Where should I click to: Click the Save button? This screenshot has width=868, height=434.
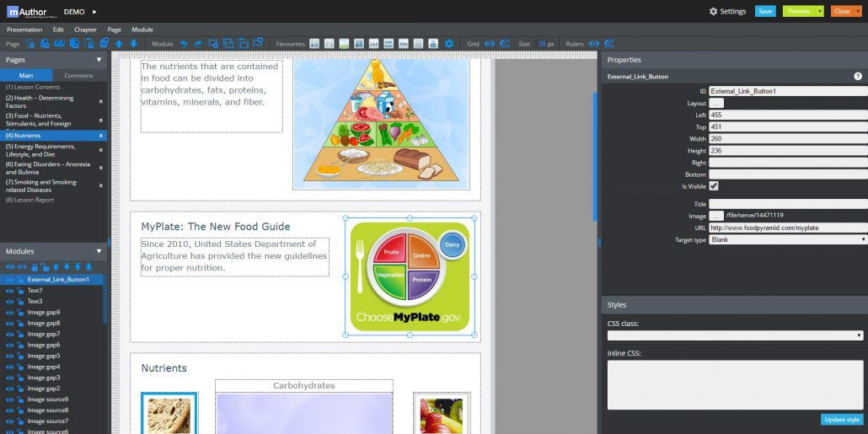[x=765, y=11]
